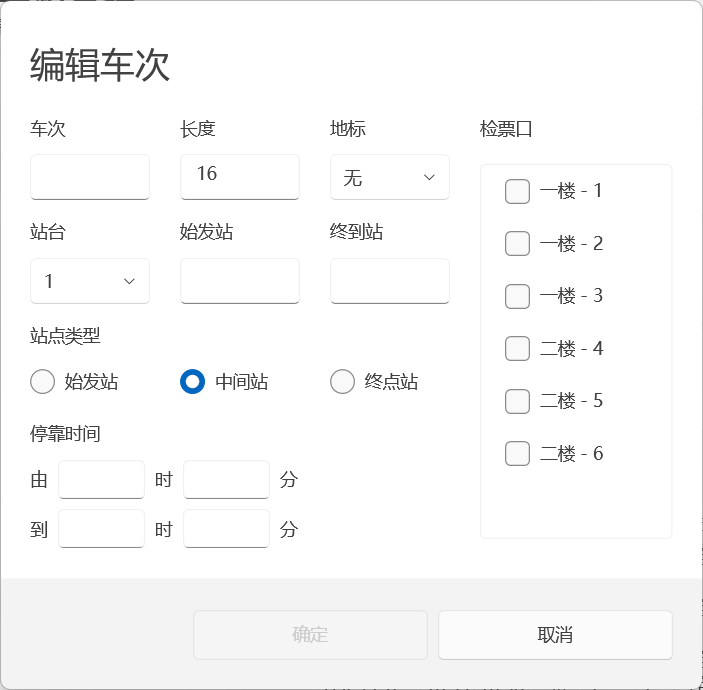Select the 始发站 radio button
703x690 pixels.
pyautogui.click(x=43, y=381)
